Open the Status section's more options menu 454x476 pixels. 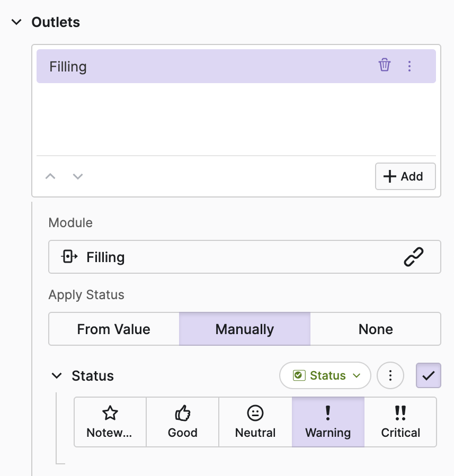[390, 375]
